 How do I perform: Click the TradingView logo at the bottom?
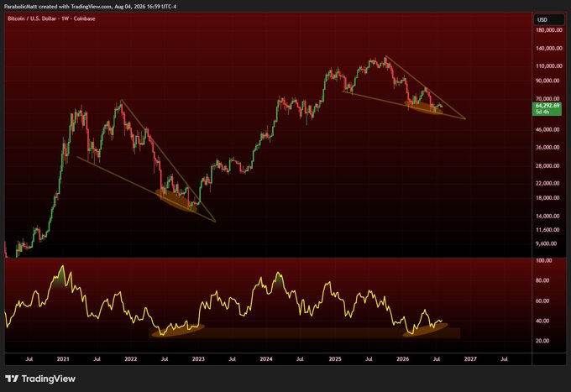click(40, 379)
